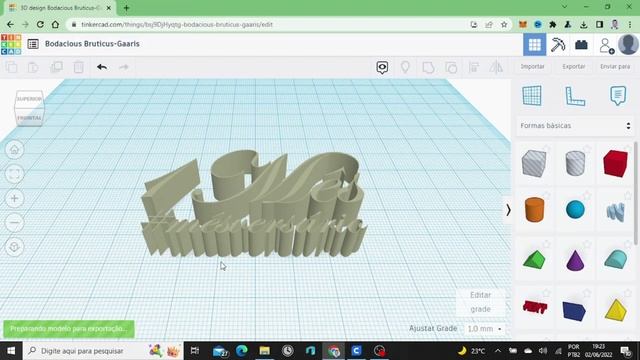This screenshot has height=360, width=640.
Task: Select the Ruler tool
Action: click(575, 96)
